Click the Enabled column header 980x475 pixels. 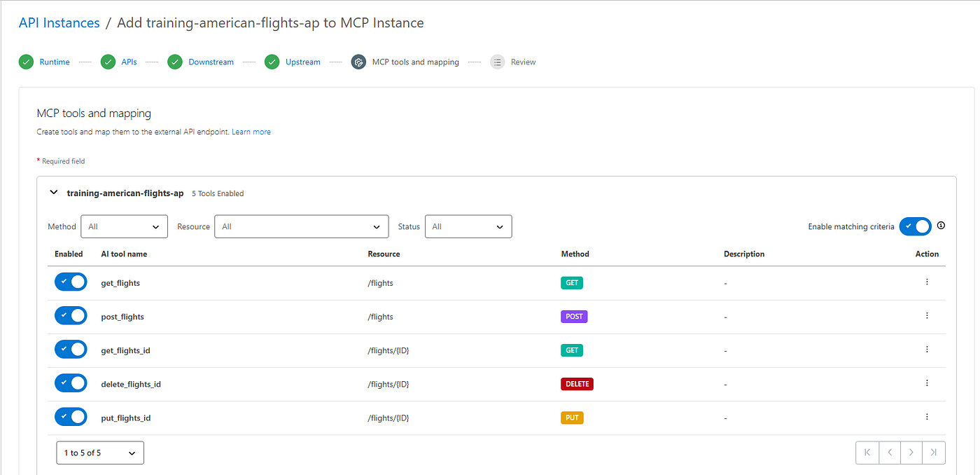click(x=69, y=254)
